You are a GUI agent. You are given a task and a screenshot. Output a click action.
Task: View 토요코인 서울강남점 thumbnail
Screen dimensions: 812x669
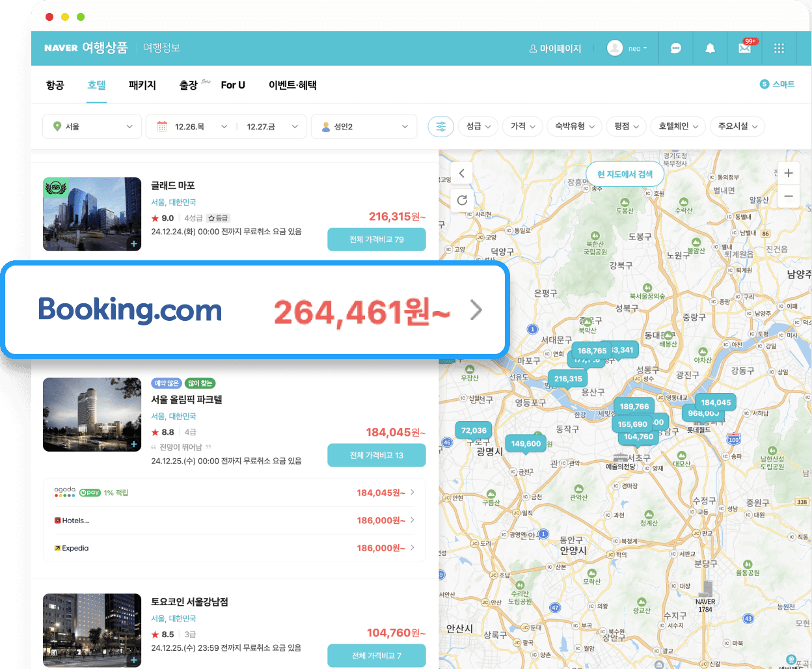pyautogui.click(x=92, y=630)
